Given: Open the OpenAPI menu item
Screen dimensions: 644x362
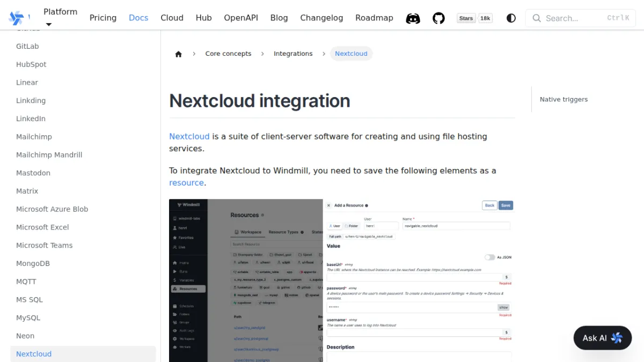Looking at the screenshot, I should (x=241, y=18).
